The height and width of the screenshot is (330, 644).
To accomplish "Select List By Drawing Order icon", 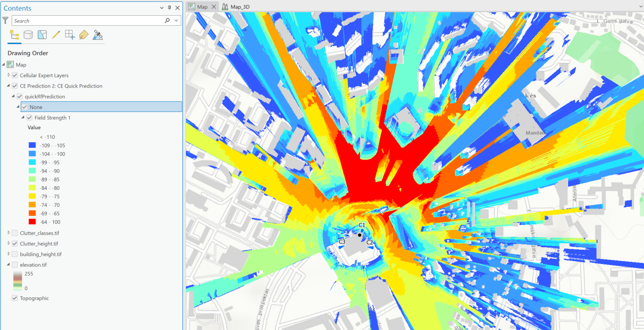I will click(14, 35).
